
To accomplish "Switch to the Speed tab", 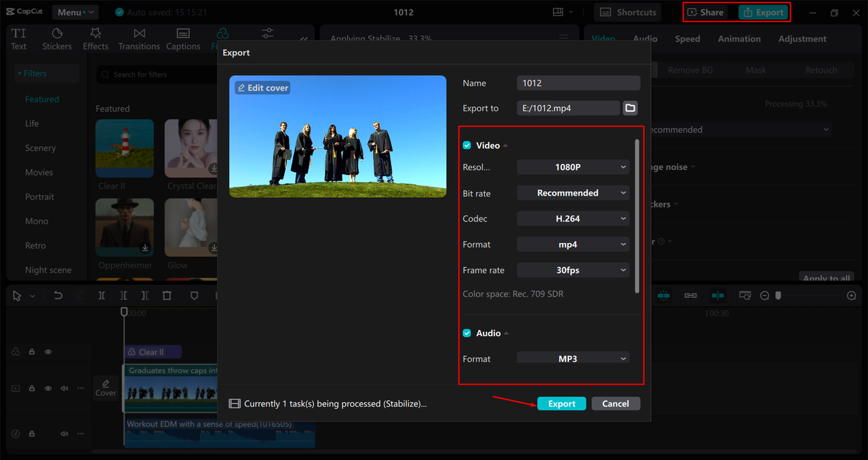I will coord(687,39).
